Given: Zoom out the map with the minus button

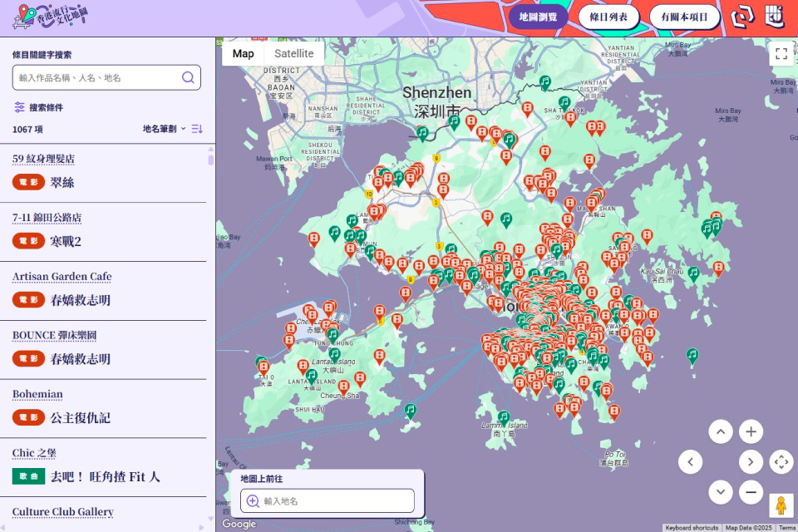Looking at the screenshot, I should click(x=751, y=492).
